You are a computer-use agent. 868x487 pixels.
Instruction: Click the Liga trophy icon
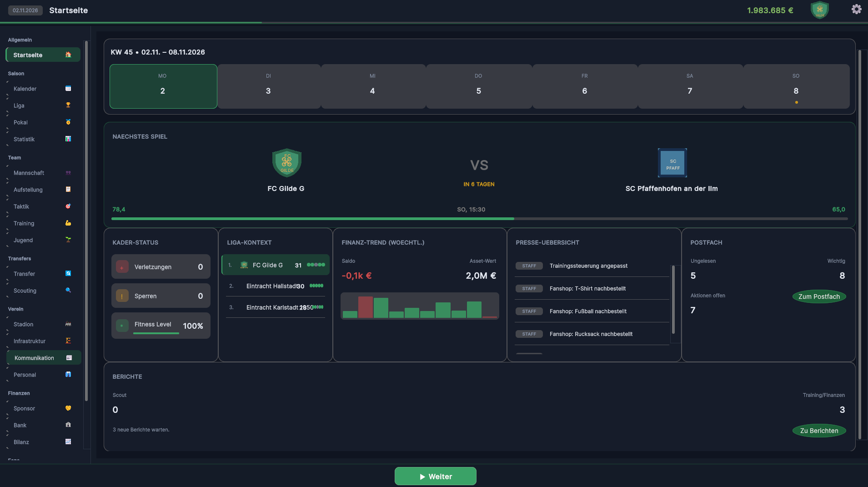(68, 105)
